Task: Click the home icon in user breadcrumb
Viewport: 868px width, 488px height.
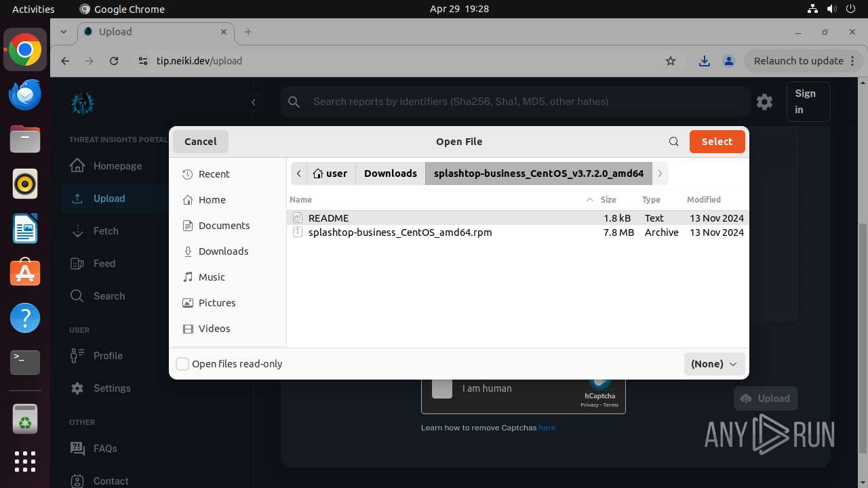Action: pyautogui.click(x=317, y=174)
